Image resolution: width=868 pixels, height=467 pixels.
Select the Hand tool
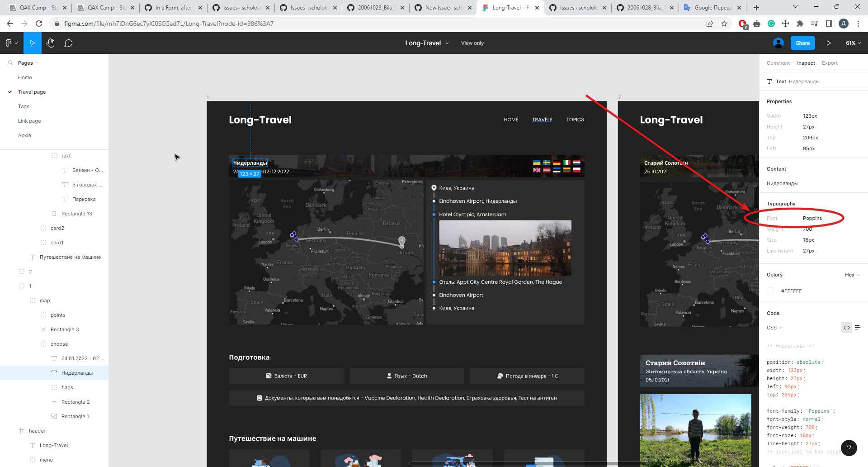click(x=51, y=43)
